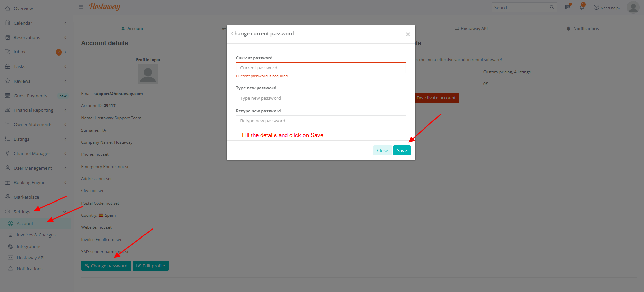Click the search magnifier icon

(552, 7)
